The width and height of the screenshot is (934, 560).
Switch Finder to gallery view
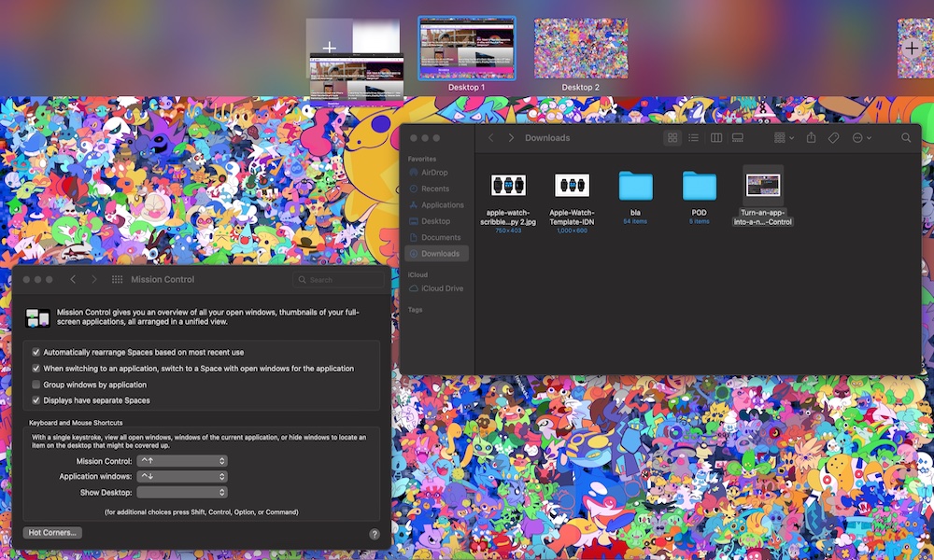(x=738, y=138)
